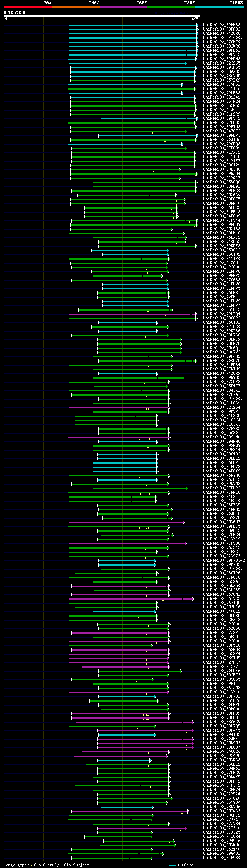Choose hit UniRef100_Q8LK79
Screen dimensions: 247x868
point(222,339)
